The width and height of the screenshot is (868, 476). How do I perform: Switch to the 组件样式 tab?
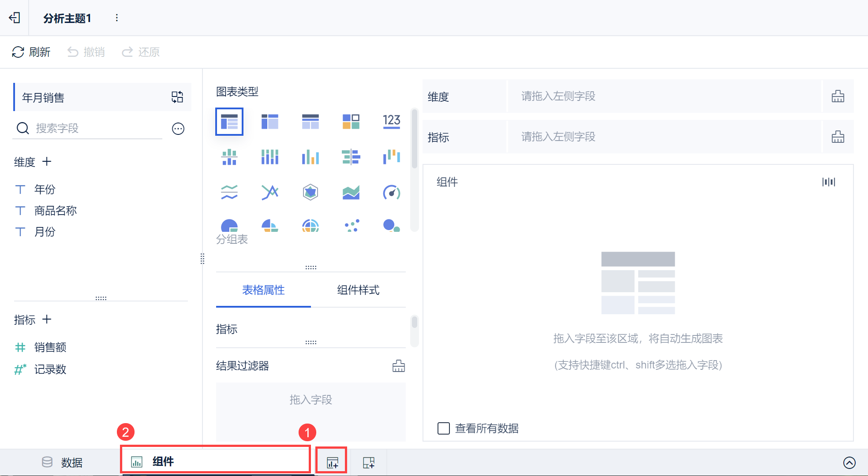[x=358, y=290]
